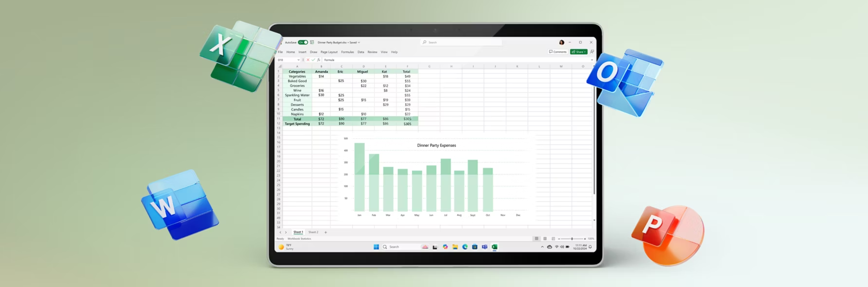Click the icon right of Share
Screen dimensions: 868x287
tap(592, 52)
